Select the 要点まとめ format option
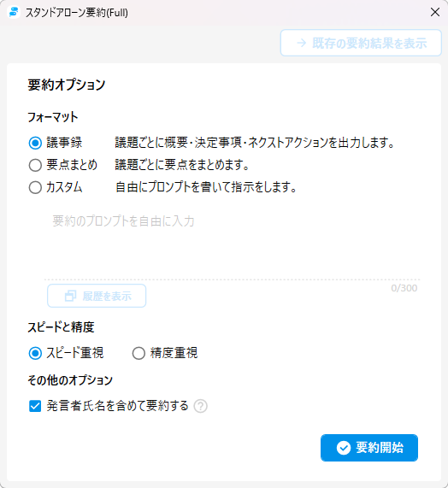This screenshot has width=448, height=488. pos(35,165)
